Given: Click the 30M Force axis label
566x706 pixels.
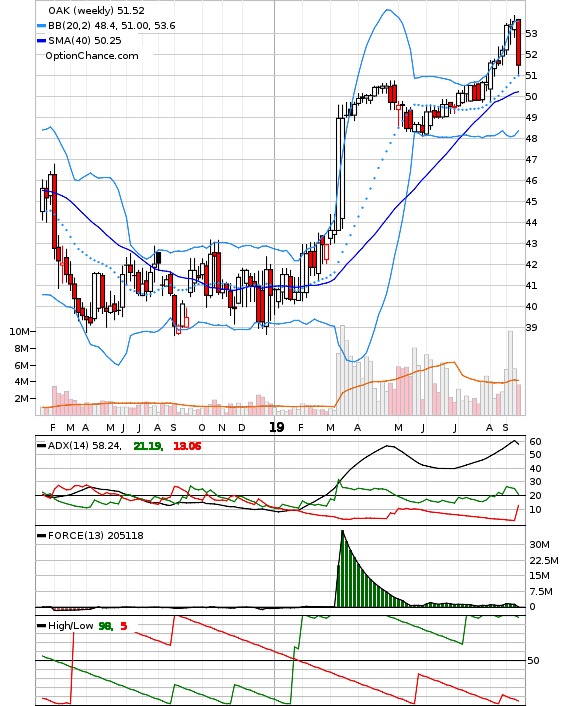Looking at the screenshot, I should click(x=539, y=544).
